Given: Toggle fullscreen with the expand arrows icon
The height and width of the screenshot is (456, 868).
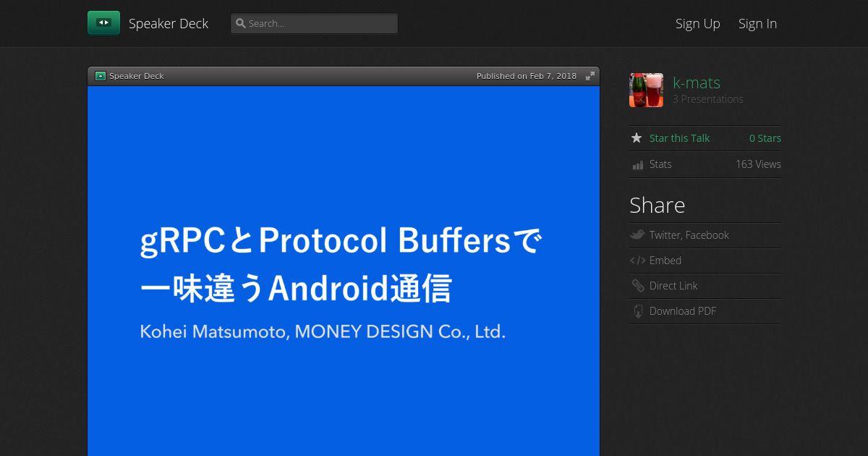Looking at the screenshot, I should click(590, 76).
